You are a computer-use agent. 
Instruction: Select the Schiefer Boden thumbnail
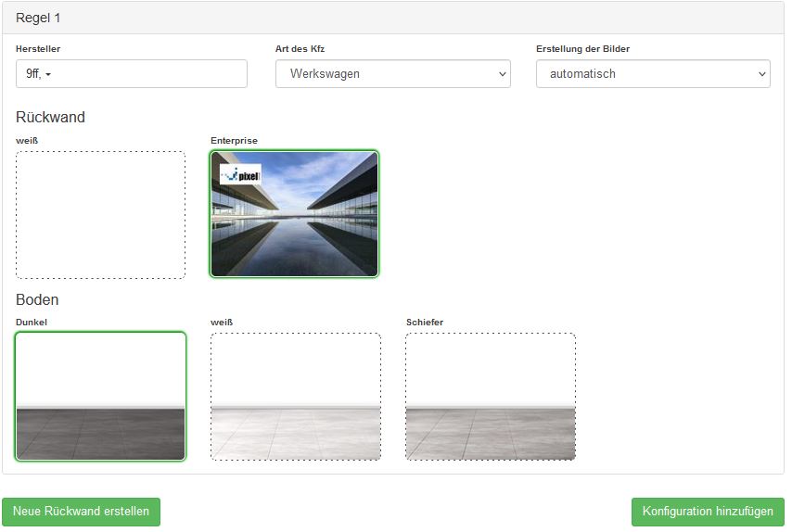tap(491, 397)
